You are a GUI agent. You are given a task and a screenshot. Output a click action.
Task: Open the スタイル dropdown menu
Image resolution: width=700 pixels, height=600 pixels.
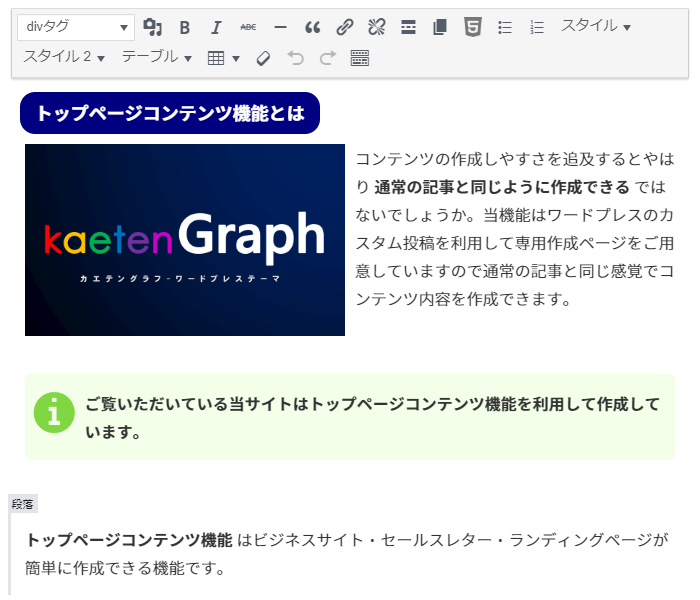pos(596,26)
